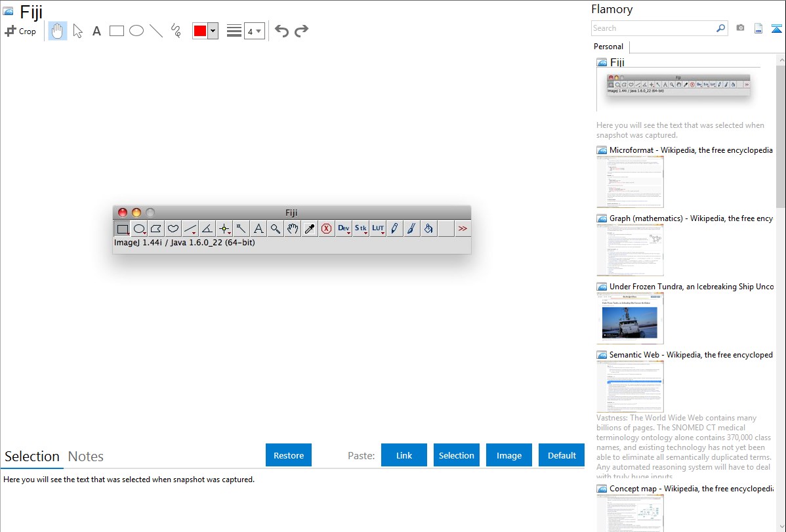This screenshot has height=532, width=786.
Task: Select the Fiji straight line tool
Action: (x=190, y=229)
